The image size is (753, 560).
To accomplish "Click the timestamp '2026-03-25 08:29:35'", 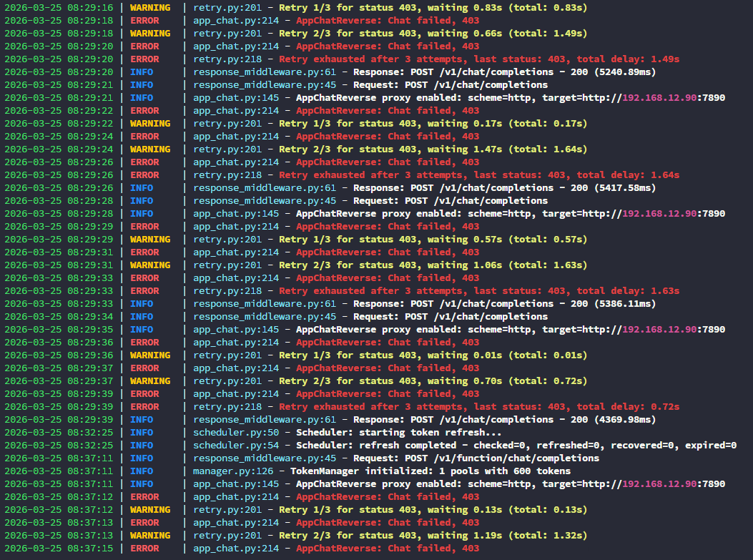I will [x=59, y=330].
